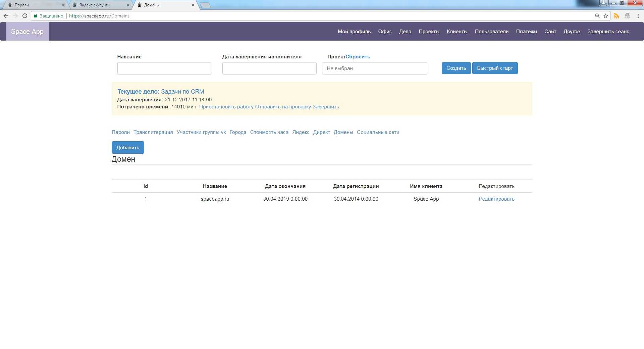Open the RSS feed extension icon
The height and width of the screenshot is (349, 644).
pos(616,16)
